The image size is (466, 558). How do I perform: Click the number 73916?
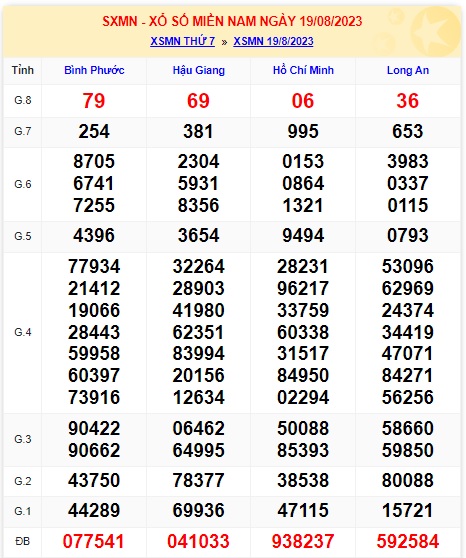point(94,398)
